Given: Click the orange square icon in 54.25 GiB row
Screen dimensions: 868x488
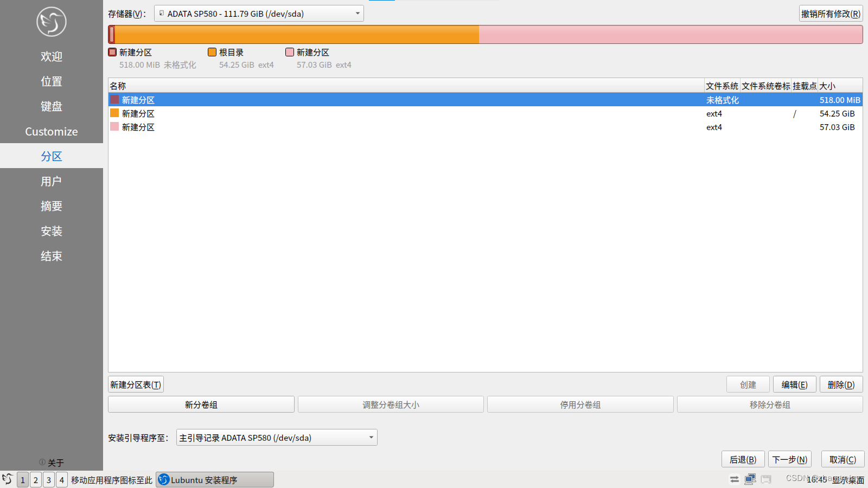Looking at the screenshot, I should (114, 113).
